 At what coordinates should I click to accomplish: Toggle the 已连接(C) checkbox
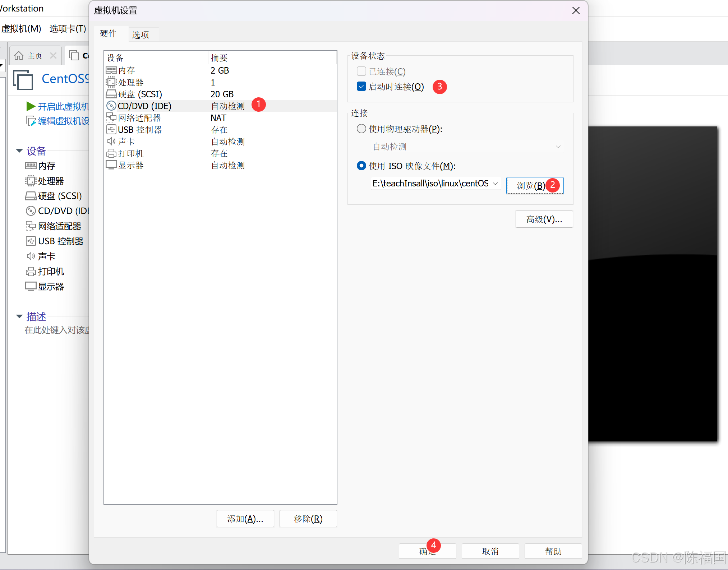click(361, 71)
